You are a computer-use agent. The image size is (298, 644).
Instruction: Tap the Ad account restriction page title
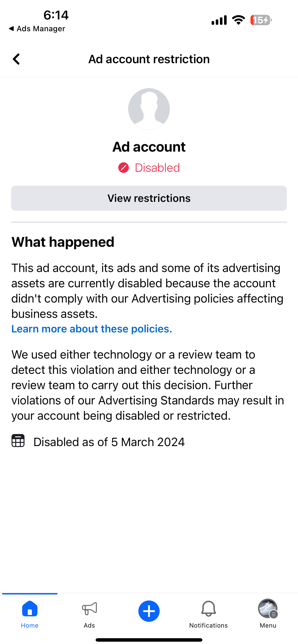pyautogui.click(x=149, y=59)
